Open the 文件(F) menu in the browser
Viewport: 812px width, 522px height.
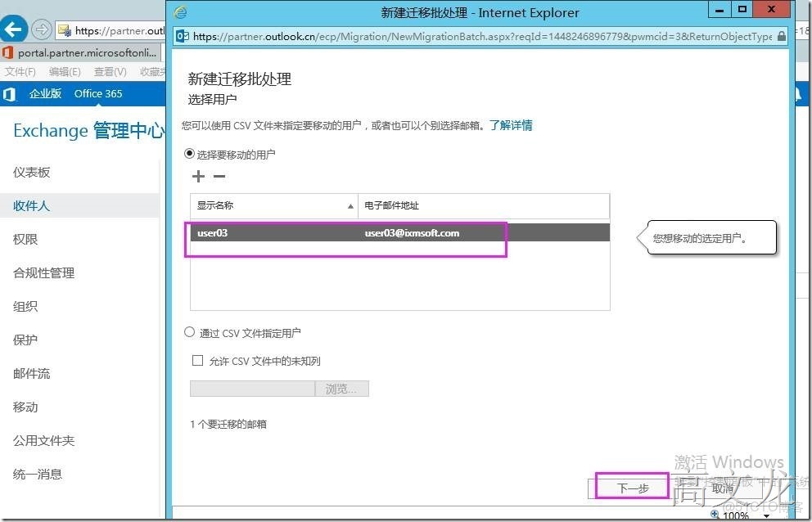(x=18, y=70)
